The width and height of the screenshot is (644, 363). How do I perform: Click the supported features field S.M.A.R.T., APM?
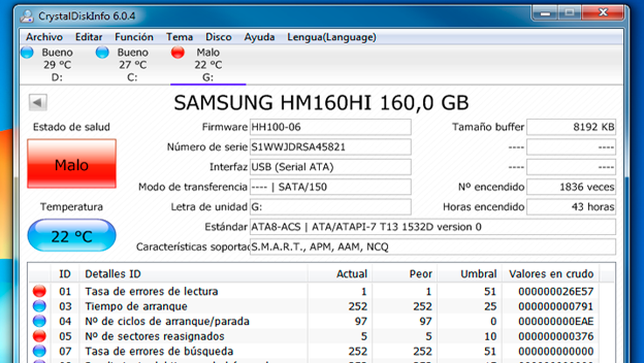433,247
